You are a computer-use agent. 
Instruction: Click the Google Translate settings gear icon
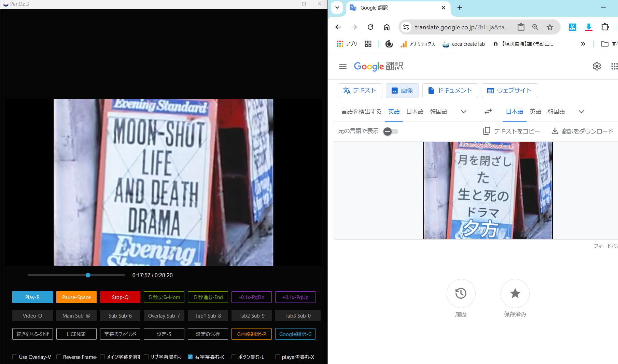[x=596, y=66]
